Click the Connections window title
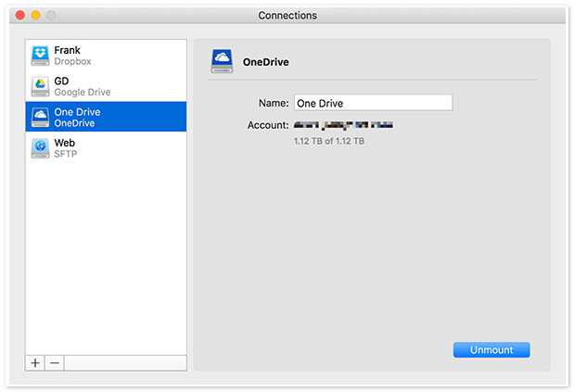574x392 pixels. 287,16
